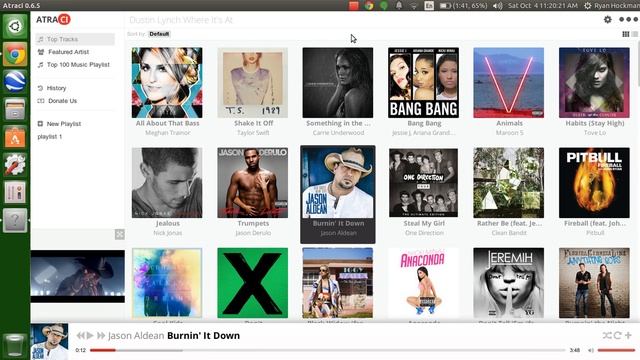Skip to next track
Screen dimensions: 640x360
click(x=101, y=336)
